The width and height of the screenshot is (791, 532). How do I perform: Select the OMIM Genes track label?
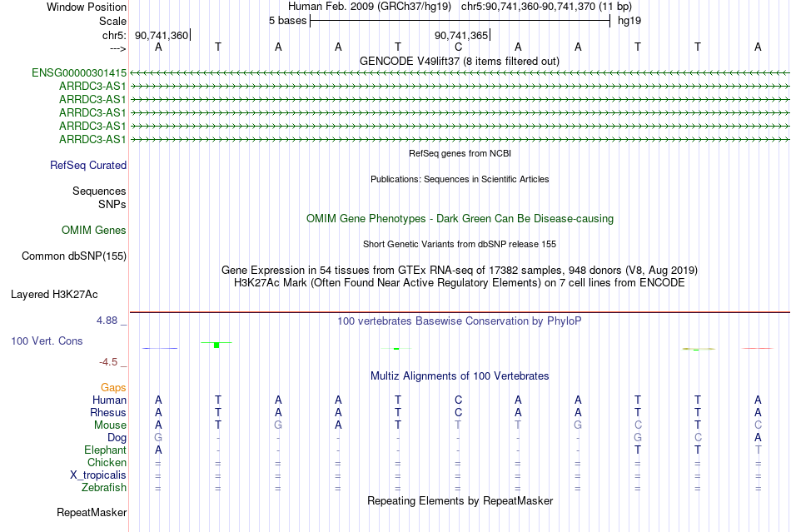(x=94, y=231)
